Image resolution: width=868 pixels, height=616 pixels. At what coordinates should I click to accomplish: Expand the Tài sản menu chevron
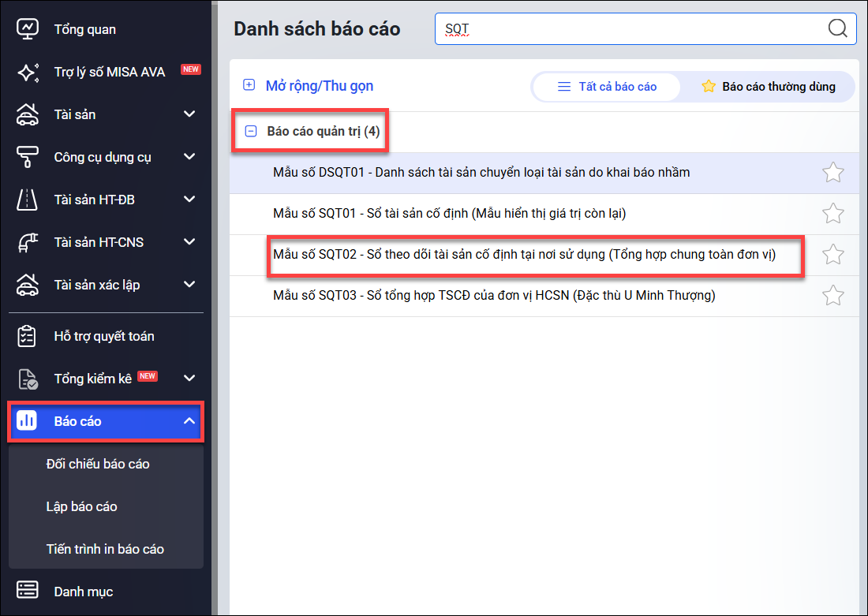coord(189,114)
